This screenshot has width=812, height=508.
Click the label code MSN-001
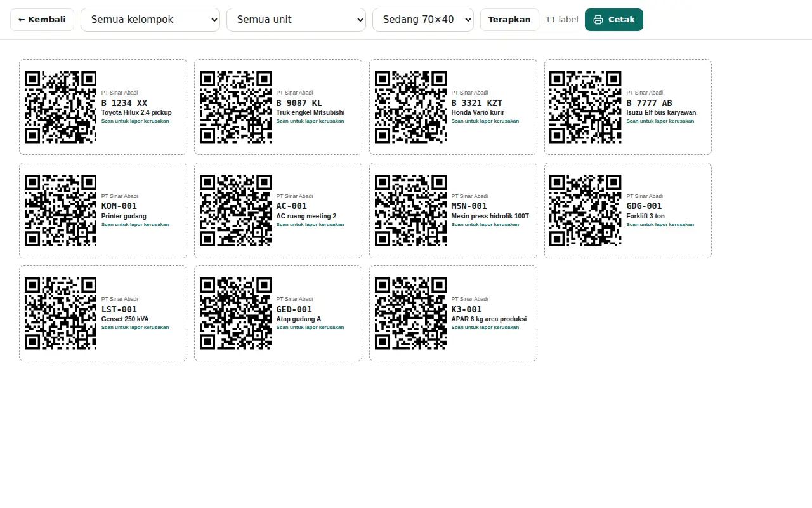click(469, 206)
